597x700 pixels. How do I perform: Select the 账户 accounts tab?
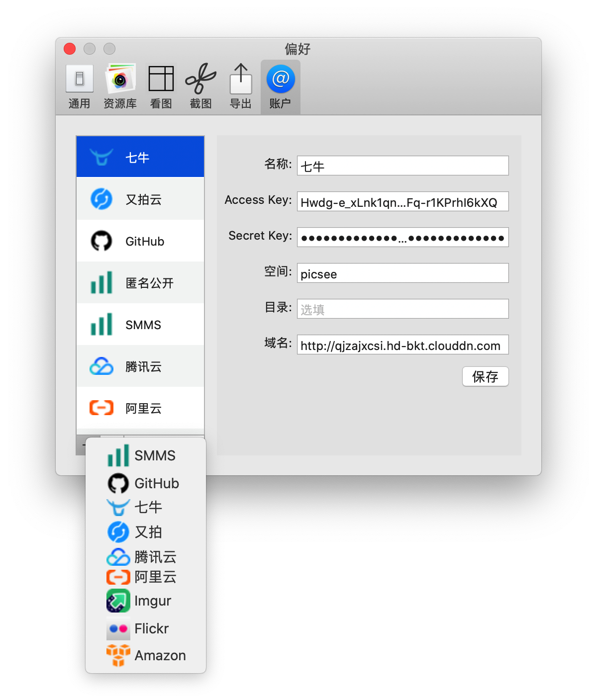click(280, 87)
